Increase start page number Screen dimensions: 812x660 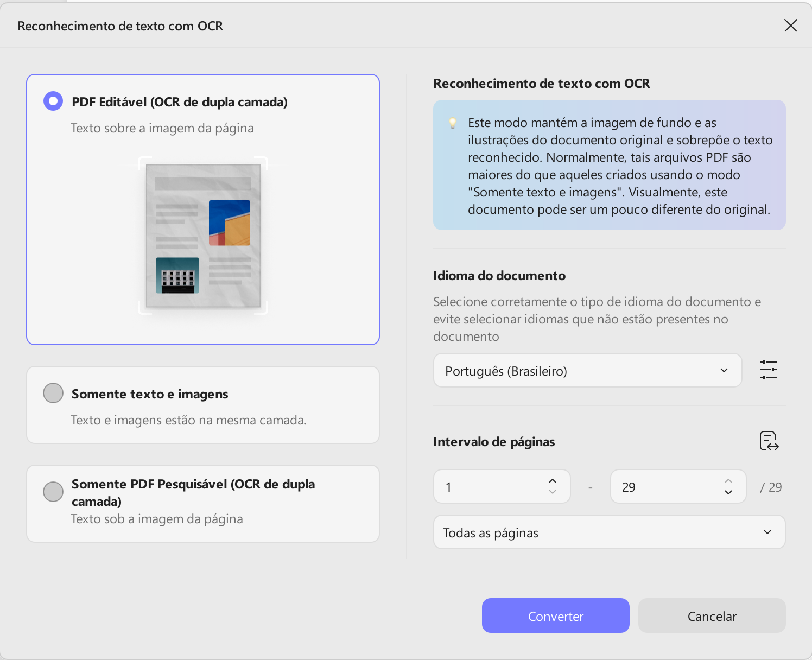(553, 481)
